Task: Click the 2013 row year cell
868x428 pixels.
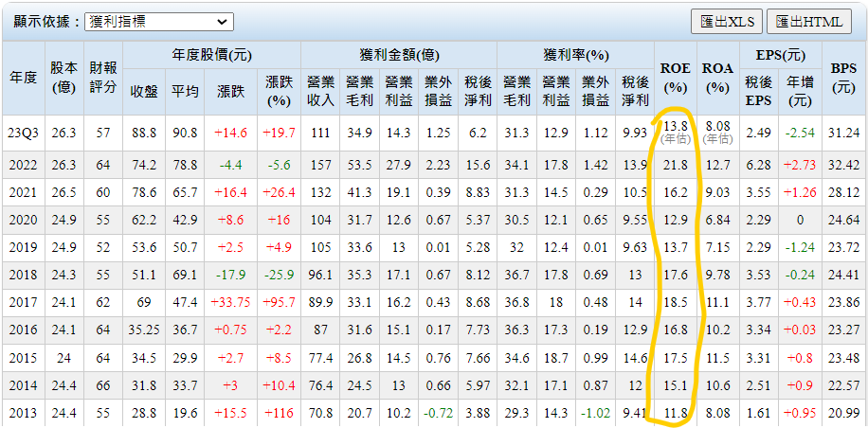Action: 22,412
